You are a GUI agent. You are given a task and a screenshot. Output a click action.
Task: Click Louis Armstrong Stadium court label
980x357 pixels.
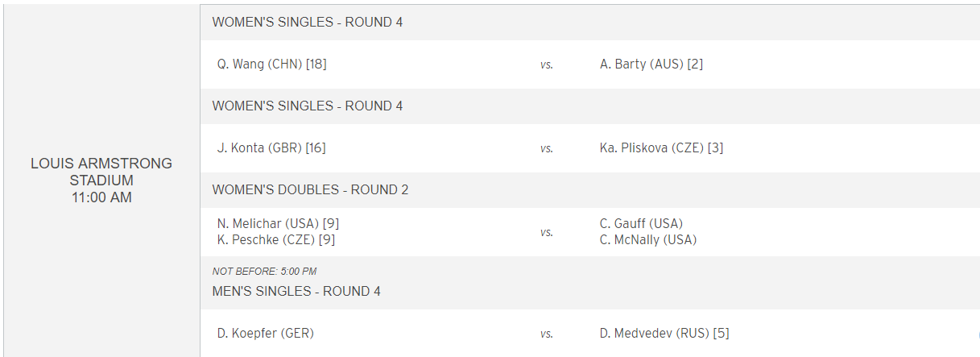point(101,172)
